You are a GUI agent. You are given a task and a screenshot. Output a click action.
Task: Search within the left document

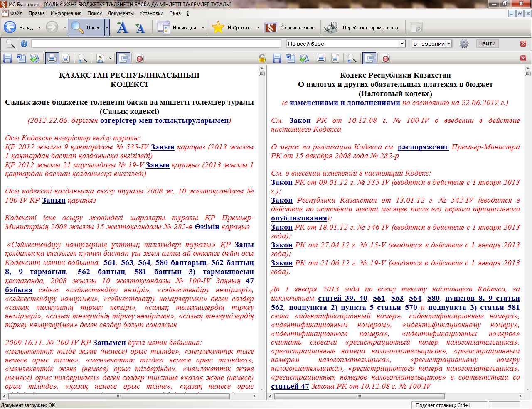pos(83,58)
